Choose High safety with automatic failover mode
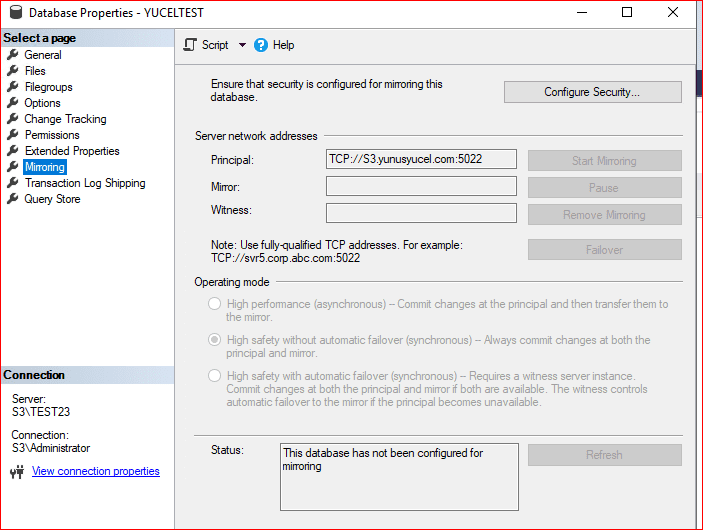703x530 pixels. [x=214, y=376]
